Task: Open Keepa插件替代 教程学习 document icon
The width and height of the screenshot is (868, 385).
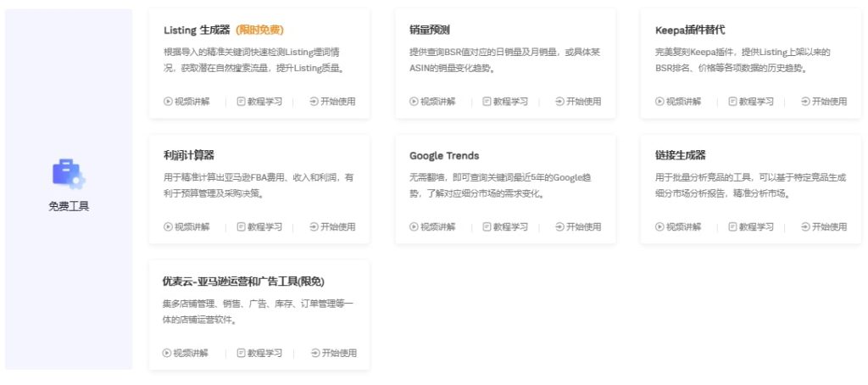Action: click(732, 102)
